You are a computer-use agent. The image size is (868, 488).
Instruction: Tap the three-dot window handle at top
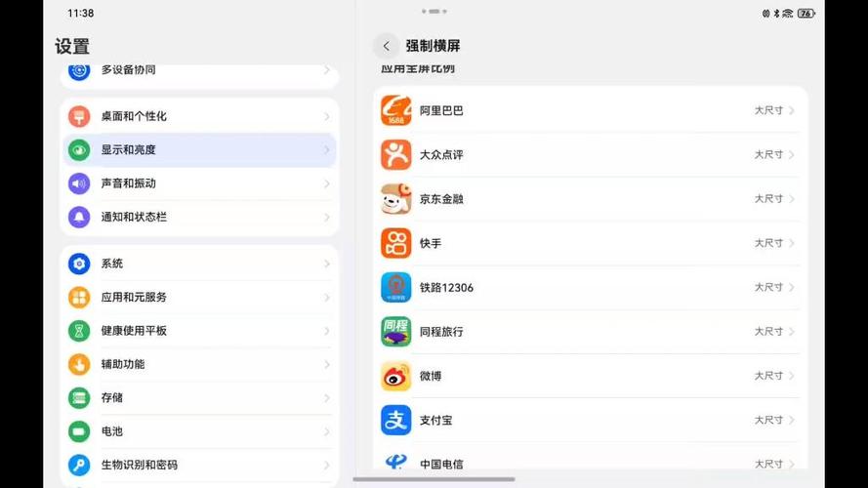tap(434, 11)
